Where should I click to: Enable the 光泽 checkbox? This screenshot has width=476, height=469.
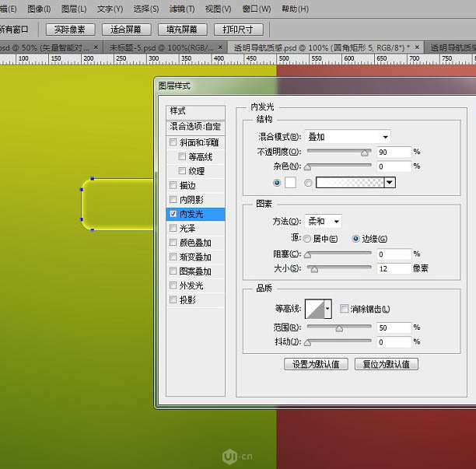[x=173, y=228]
